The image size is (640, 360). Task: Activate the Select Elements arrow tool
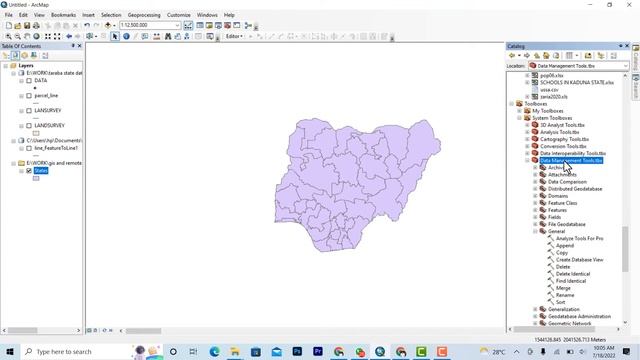point(115,36)
